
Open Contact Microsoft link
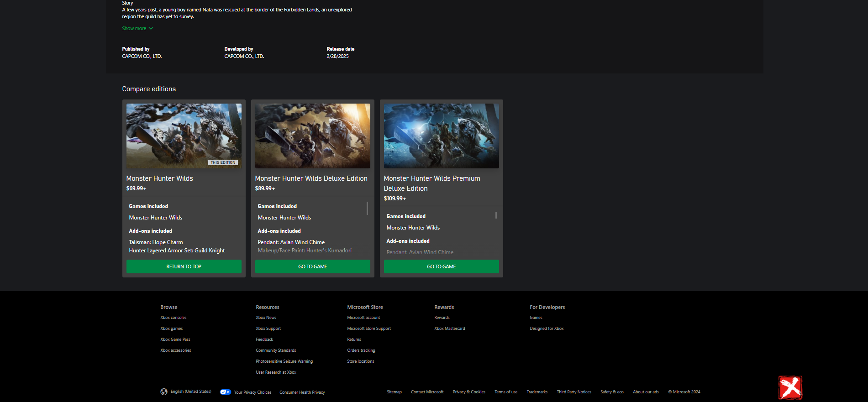tap(427, 392)
